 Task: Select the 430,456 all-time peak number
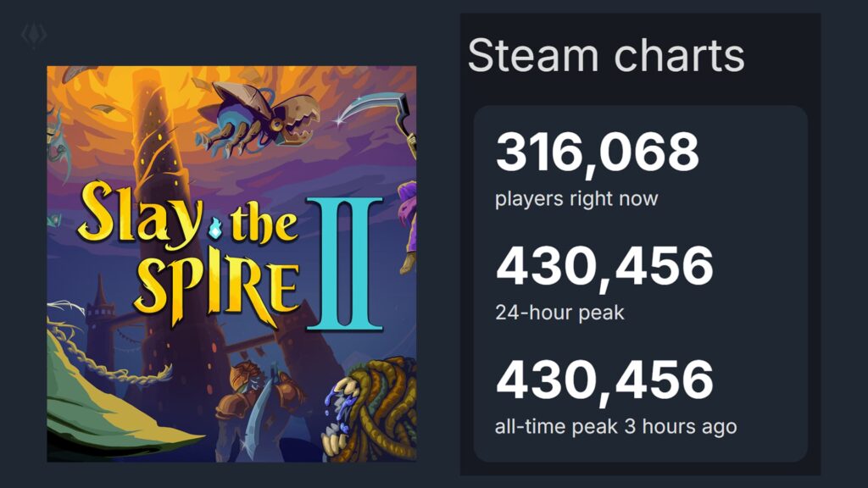(x=604, y=380)
